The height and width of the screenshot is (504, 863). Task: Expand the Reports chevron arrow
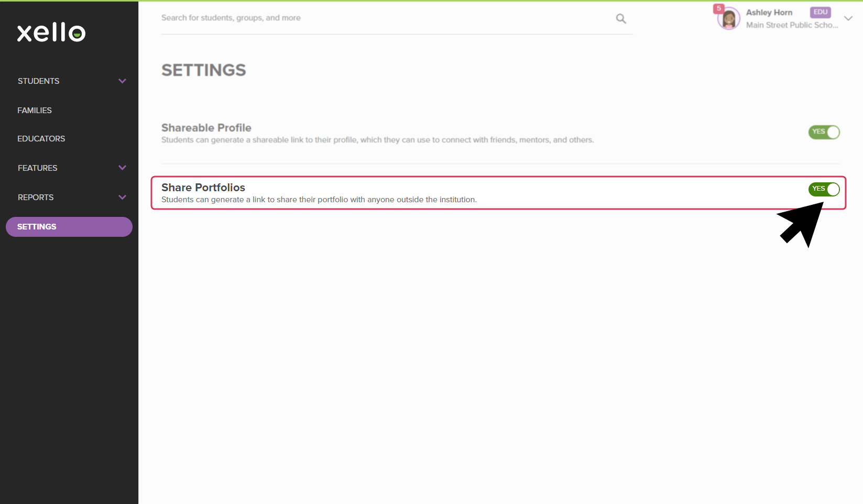(123, 198)
